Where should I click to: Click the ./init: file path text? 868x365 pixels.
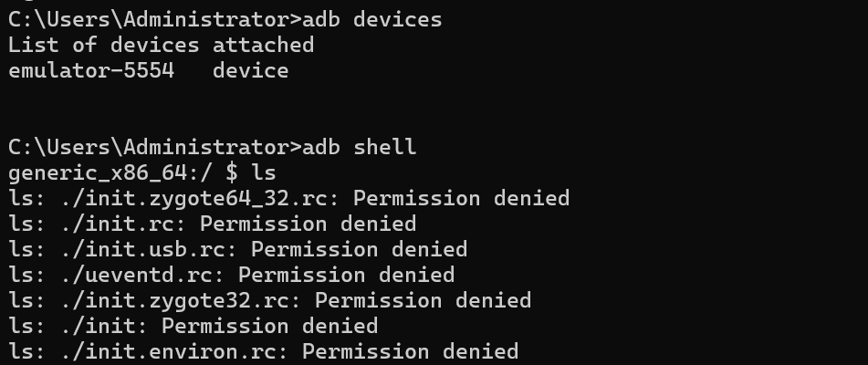click(104, 325)
